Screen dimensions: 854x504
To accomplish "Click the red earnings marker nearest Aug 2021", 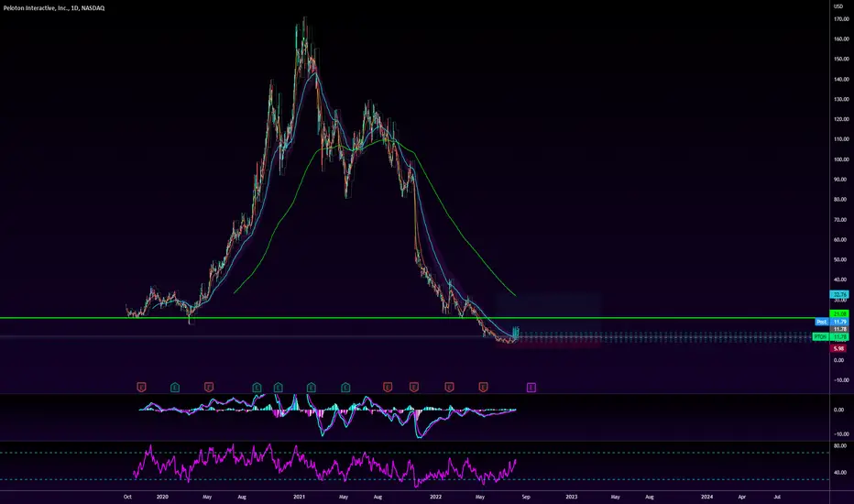I will click(x=388, y=388).
